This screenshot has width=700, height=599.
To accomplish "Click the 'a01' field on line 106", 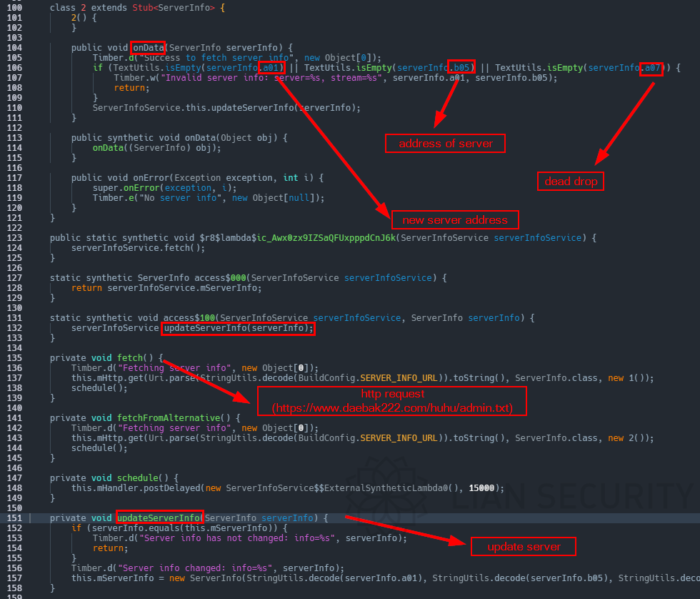I will click(271, 68).
